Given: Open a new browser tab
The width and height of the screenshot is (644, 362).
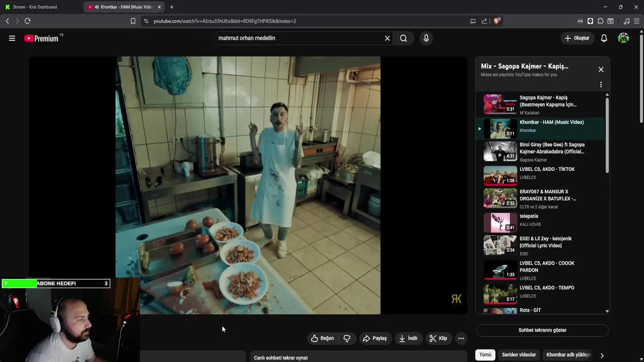Looking at the screenshot, I should (x=172, y=7).
